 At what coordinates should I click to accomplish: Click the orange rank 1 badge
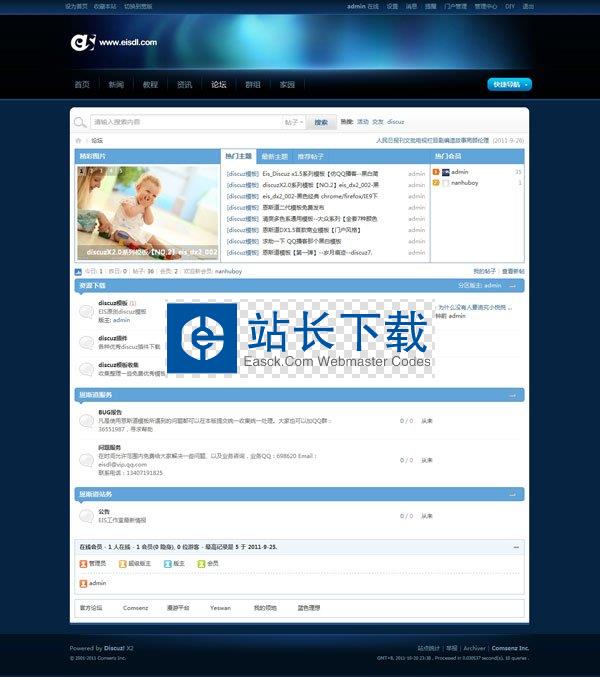coord(436,172)
